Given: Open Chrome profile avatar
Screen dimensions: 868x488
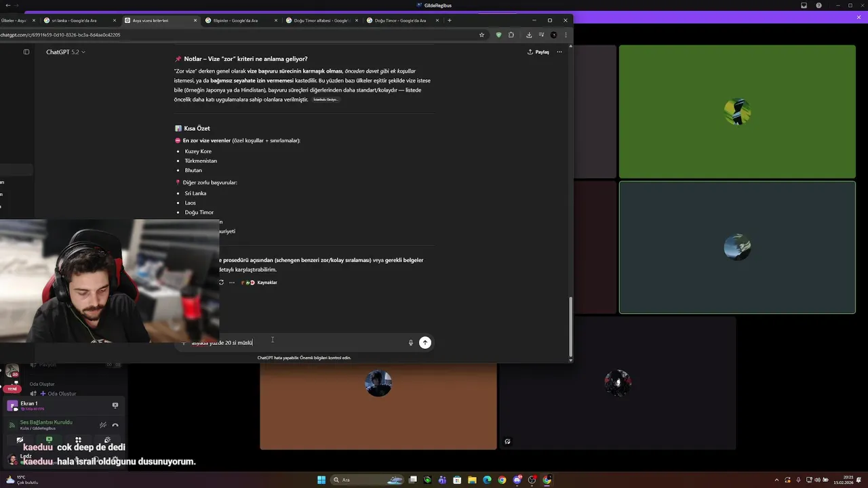Looking at the screenshot, I should (553, 35).
